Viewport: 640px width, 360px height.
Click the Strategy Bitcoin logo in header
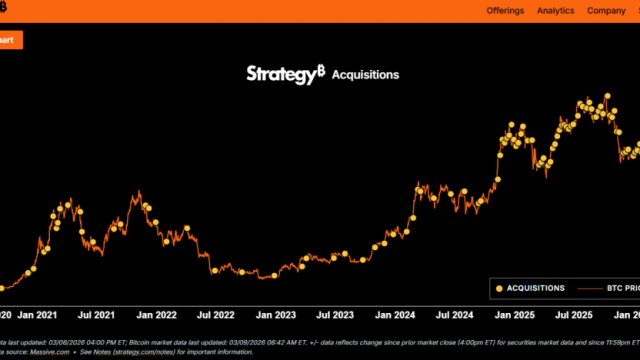[x=3, y=7]
